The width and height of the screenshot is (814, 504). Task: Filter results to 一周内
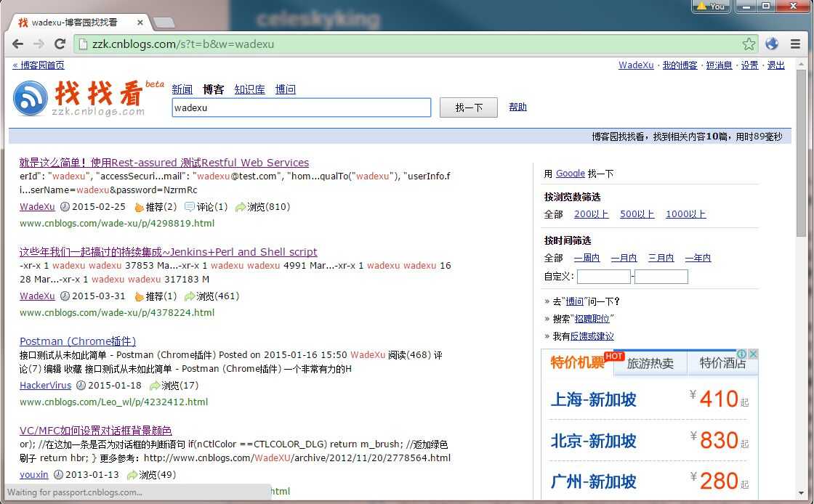(587, 258)
